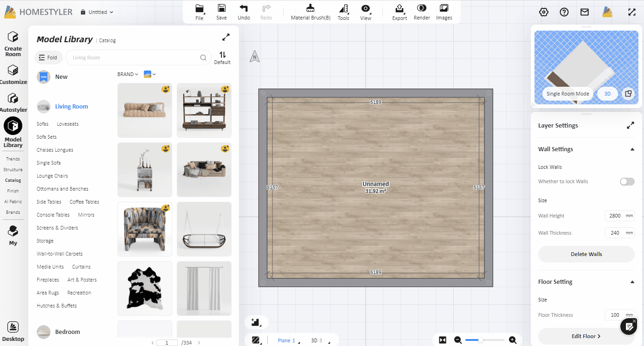
Task: Open the BRAND filter dropdown
Action: 128,74
